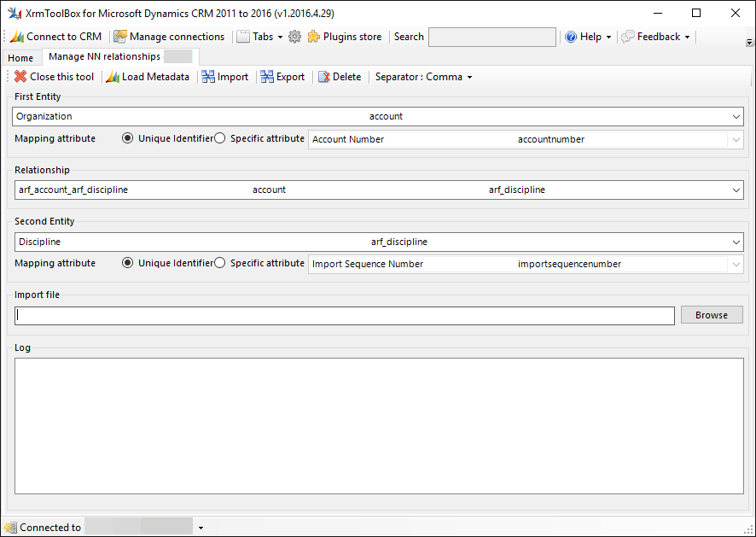Screen dimensions: 756x537
Task: Expand the Tabs dropdown arrow
Action: [x=280, y=38]
